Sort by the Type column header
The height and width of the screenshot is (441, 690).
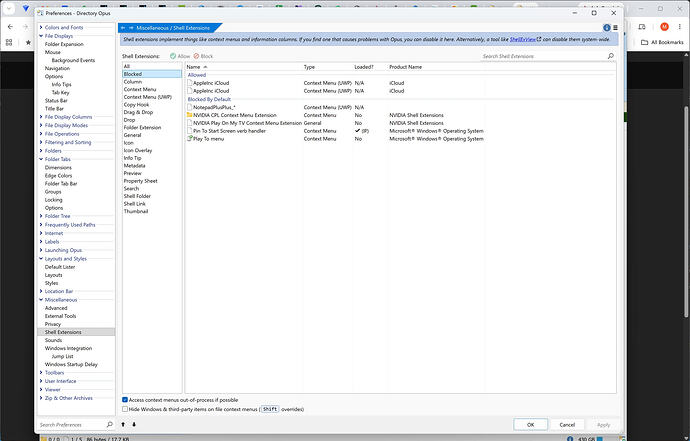coord(327,67)
